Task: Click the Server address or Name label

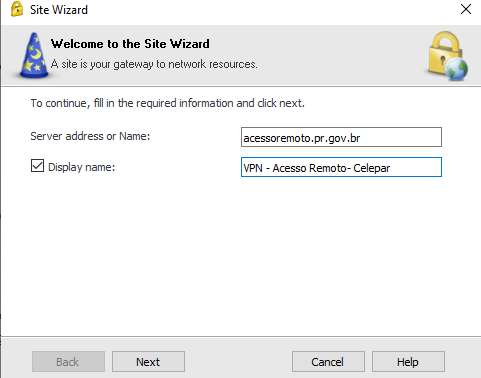Action: point(90,136)
